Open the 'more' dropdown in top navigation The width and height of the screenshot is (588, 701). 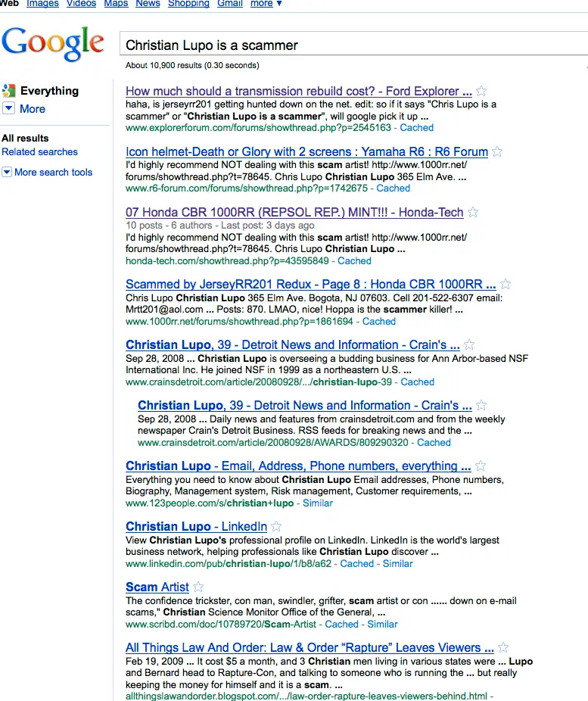pyautogui.click(x=266, y=4)
